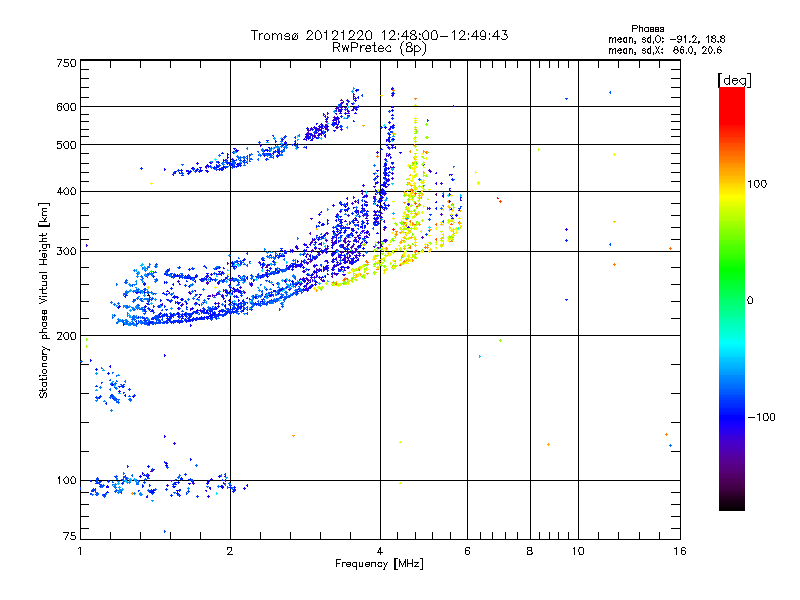Click the 'RwPretec (8p)' subtitle
This screenshot has width=800, height=600.
pos(379,48)
